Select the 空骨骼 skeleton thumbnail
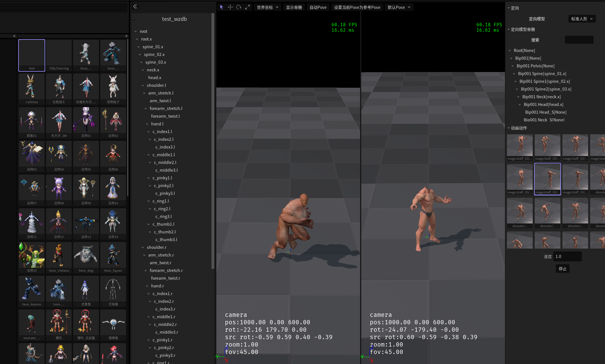This screenshot has width=605, height=364. tap(113, 291)
